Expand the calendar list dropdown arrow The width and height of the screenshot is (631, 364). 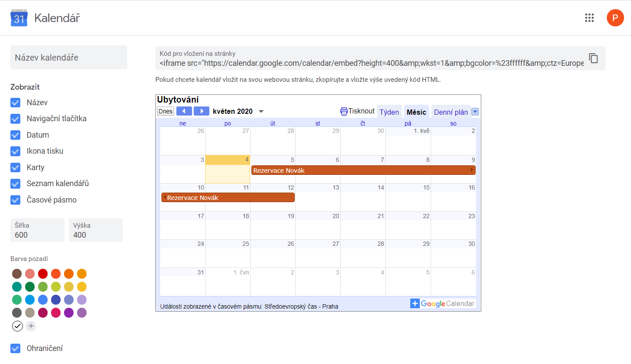[475, 112]
